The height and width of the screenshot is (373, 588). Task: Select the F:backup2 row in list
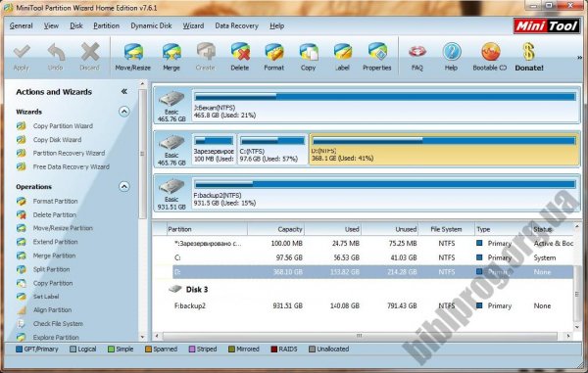click(x=372, y=306)
